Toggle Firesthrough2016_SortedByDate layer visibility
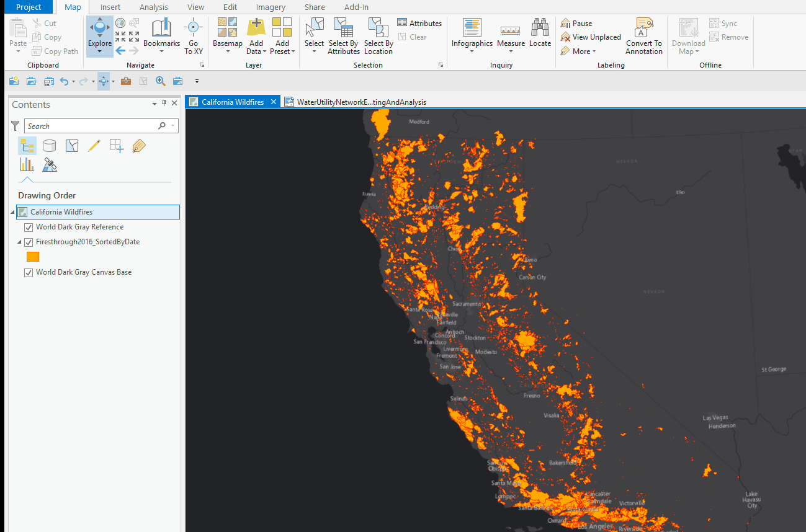806x532 pixels. click(x=29, y=242)
